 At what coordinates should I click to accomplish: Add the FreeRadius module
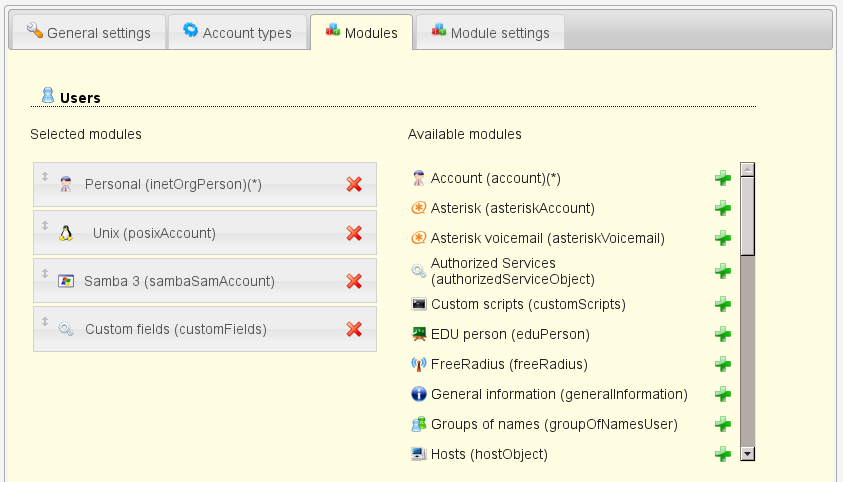point(722,364)
